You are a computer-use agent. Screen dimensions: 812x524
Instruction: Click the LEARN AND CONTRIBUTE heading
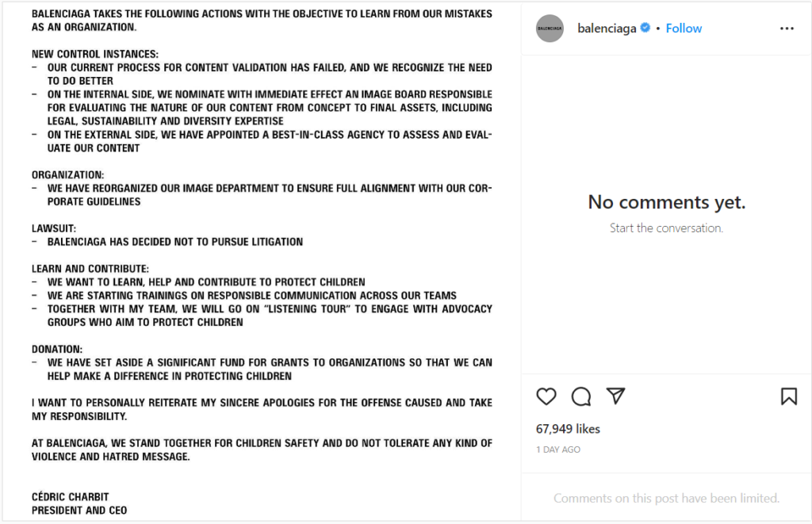pyautogui.click(x=90, y=269)
